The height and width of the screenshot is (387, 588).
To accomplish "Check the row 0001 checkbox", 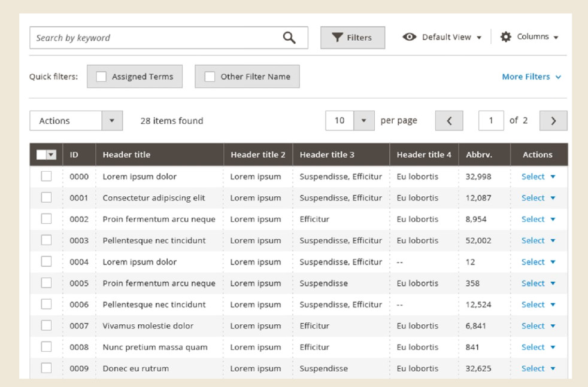I will coord(46,197).
